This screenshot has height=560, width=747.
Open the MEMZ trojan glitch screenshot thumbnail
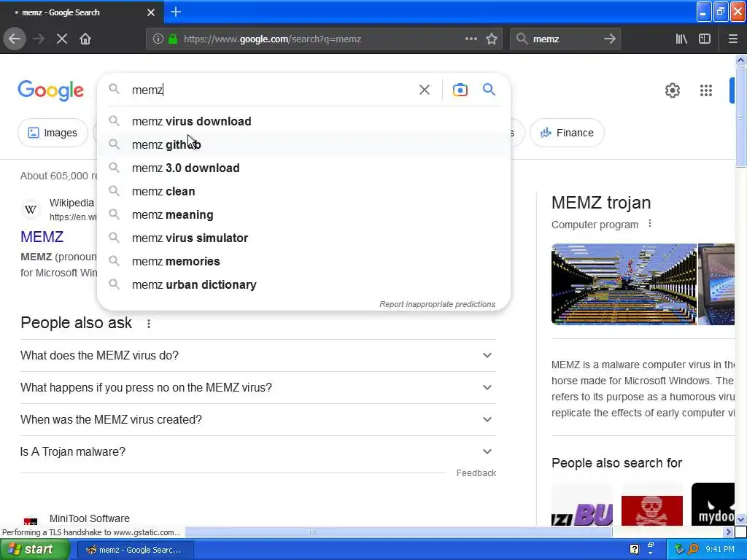[x=624, y=284]
